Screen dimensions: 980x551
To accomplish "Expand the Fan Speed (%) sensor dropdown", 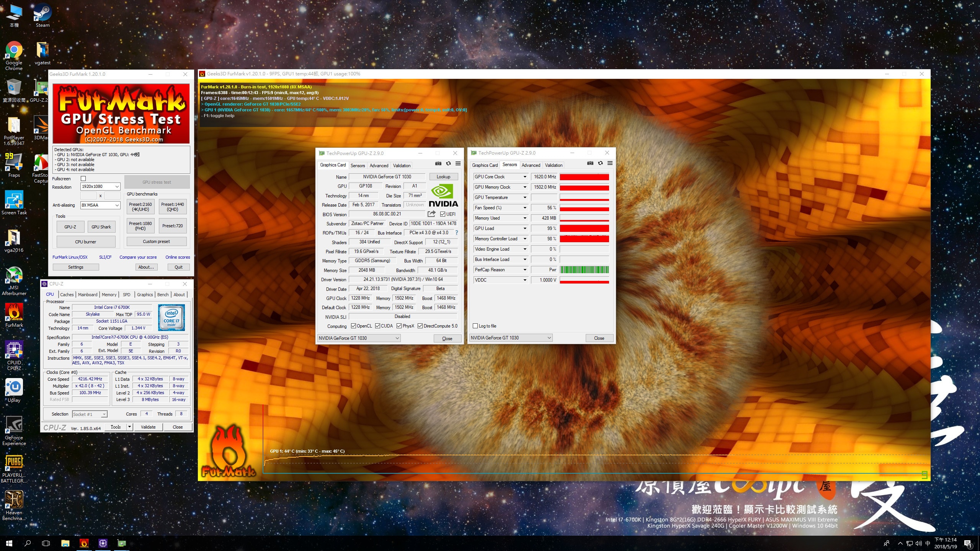I will pos(525,208).
